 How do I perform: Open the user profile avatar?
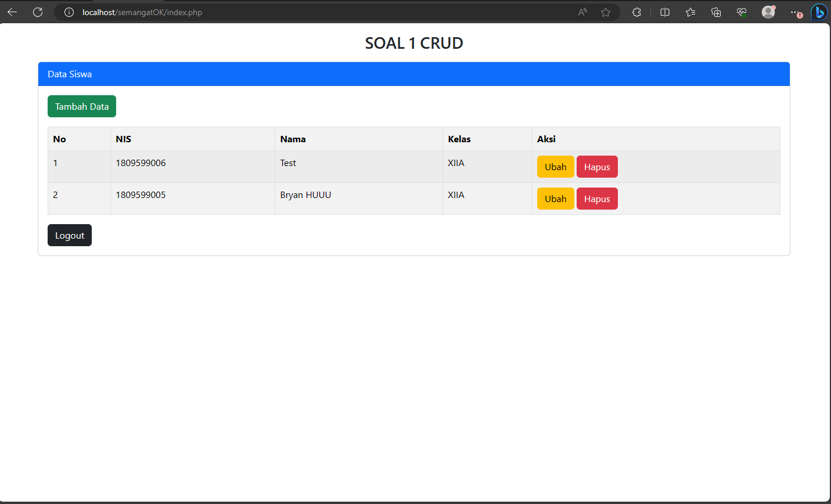click(768, 12)
